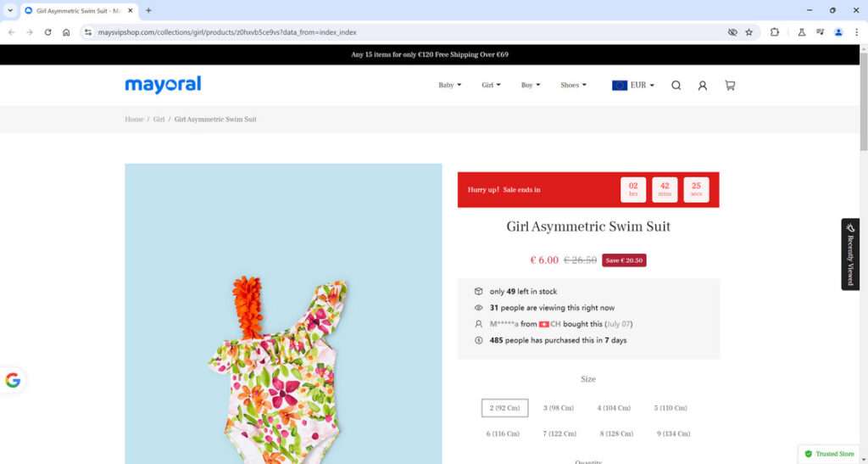Screen dimensions: 868x464
Task: Open the Chrome three-dot menu
Action: coord(856,32)
